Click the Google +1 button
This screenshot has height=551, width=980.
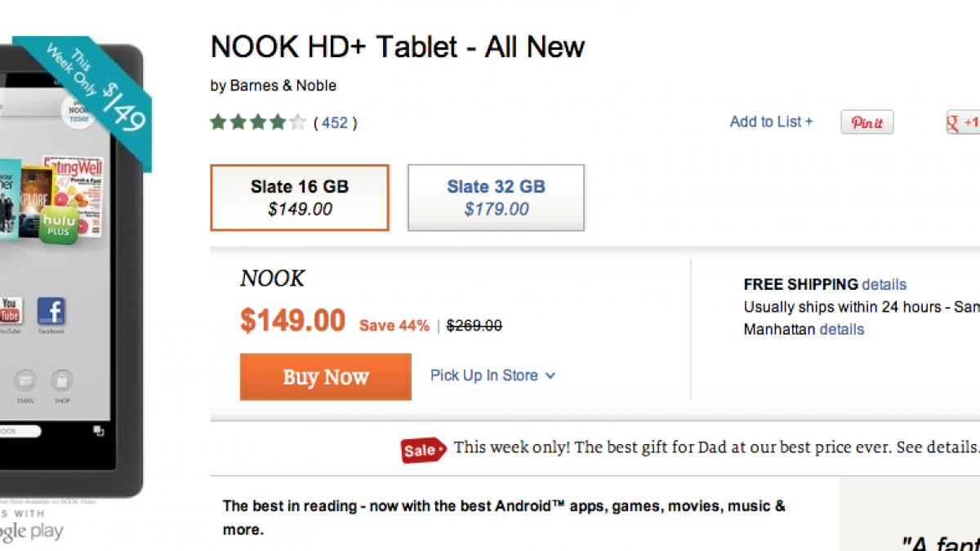(x=964, y=122)
